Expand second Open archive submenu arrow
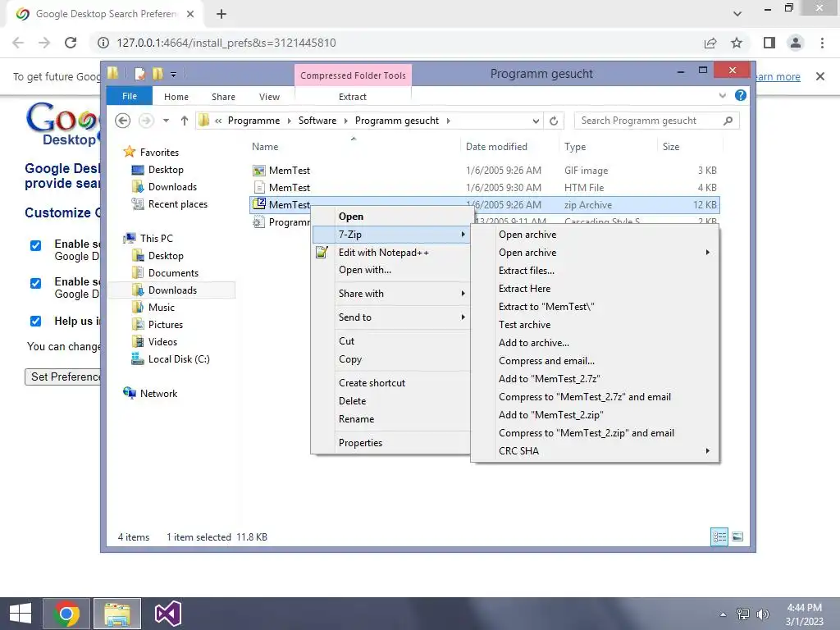840x630 pixels. tap(708, 253)
